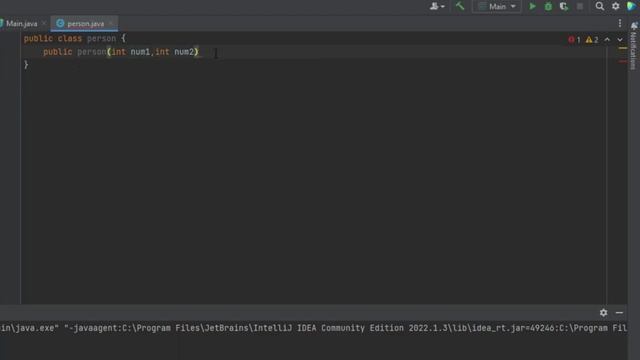Click the 'class' keyword on first line

[x=70, y=39]
